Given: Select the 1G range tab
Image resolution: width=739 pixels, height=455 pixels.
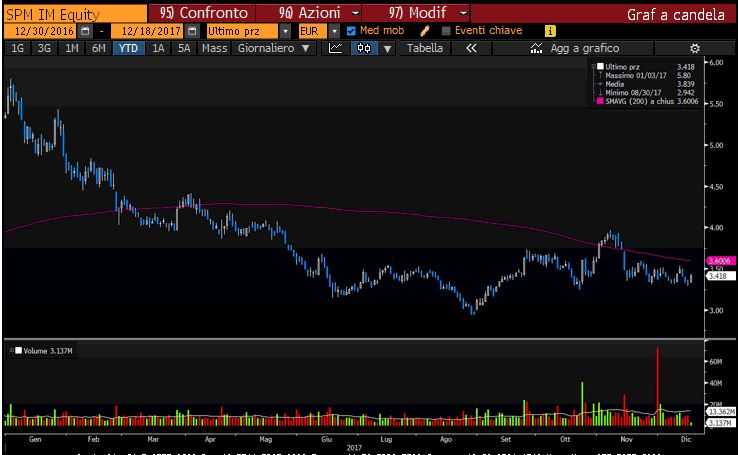Looking at the screenshot, I should tap(17, 48).
